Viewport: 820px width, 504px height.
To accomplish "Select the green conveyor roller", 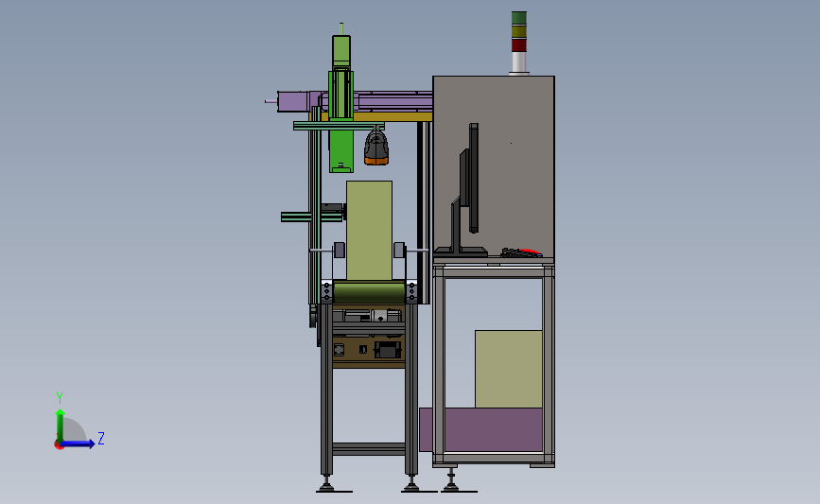I will tap(369, 292).
